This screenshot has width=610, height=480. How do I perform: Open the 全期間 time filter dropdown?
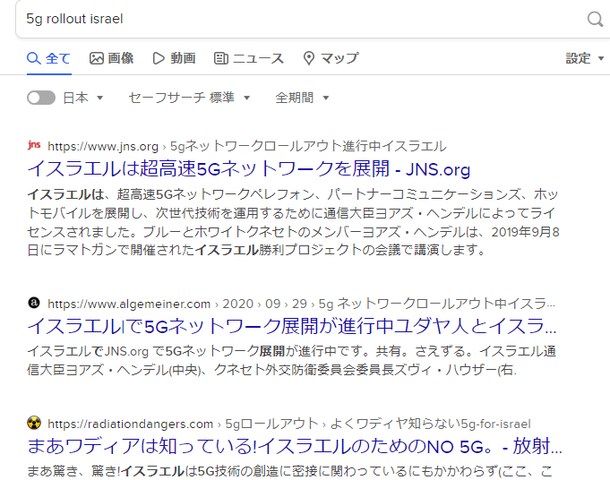click(x=302, y=98)
